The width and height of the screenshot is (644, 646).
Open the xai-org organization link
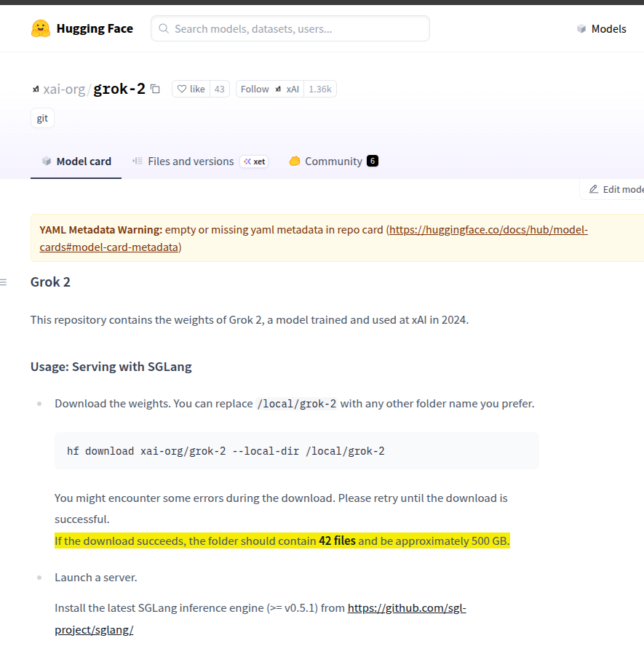coord(64,89)
